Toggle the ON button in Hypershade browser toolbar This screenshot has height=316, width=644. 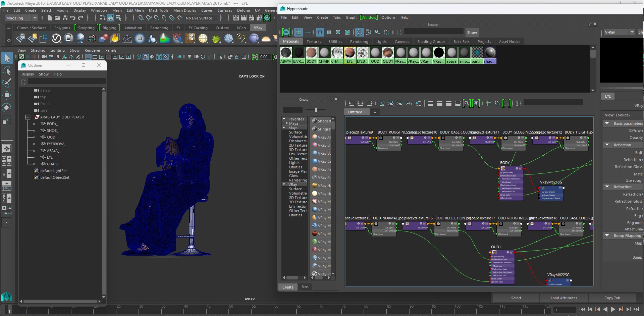point(286,32)
